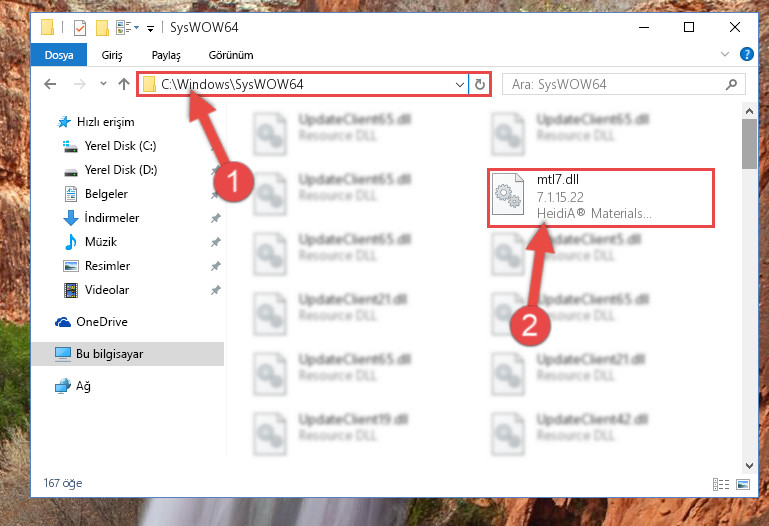Click the Back navigation arrow

(x=50, y=84)
